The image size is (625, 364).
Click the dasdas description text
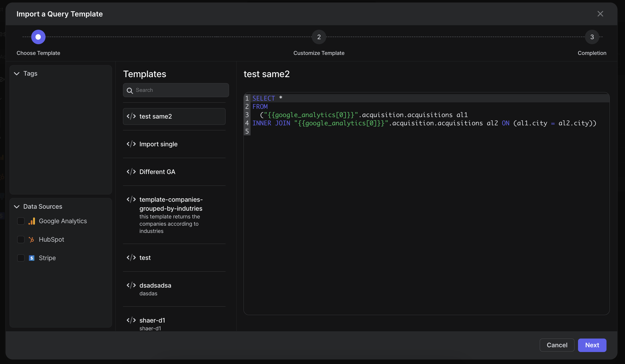pyautogui.click(x=148, y=294)
